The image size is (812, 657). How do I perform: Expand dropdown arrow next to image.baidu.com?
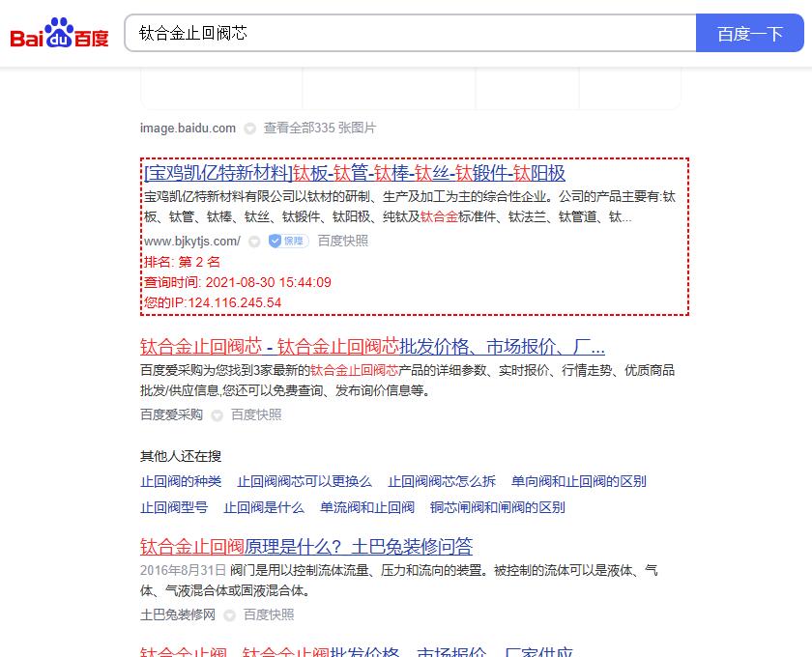point(249,129)
